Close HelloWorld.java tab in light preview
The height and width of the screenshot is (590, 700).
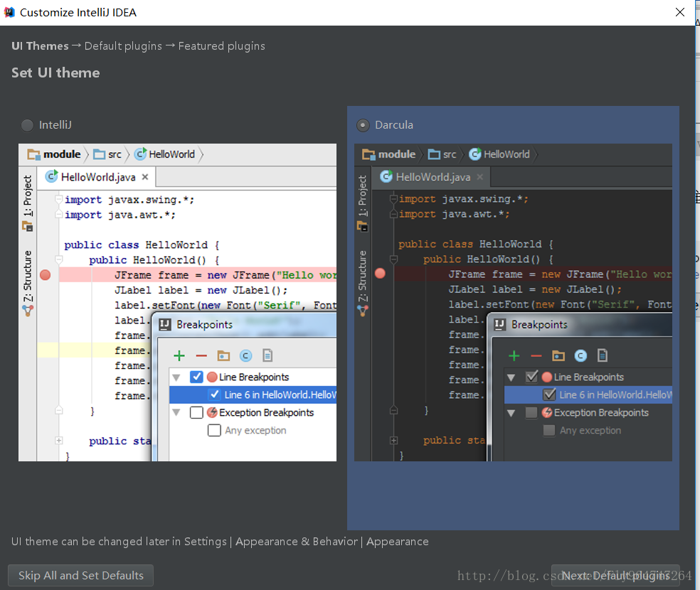click(x=145, y=177)
